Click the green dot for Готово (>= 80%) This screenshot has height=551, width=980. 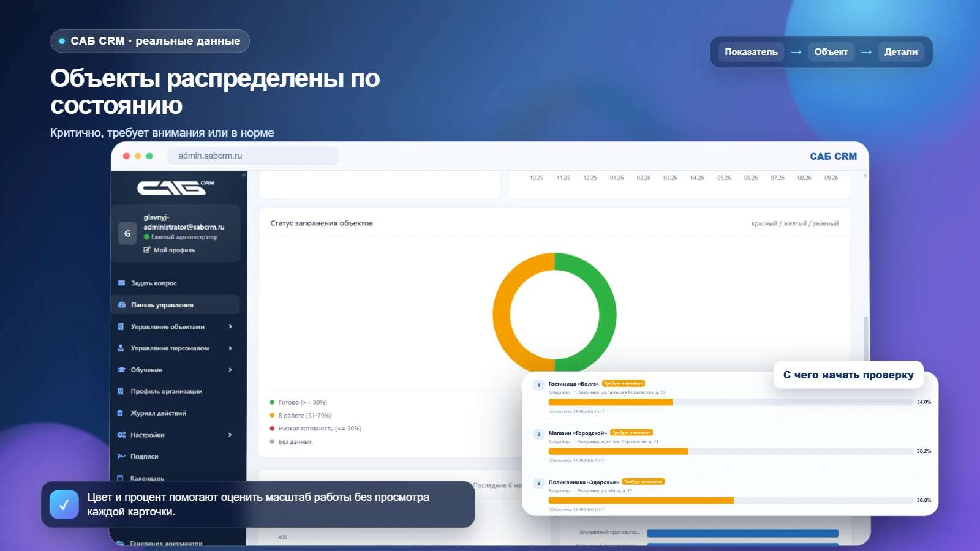click(272, 402)
